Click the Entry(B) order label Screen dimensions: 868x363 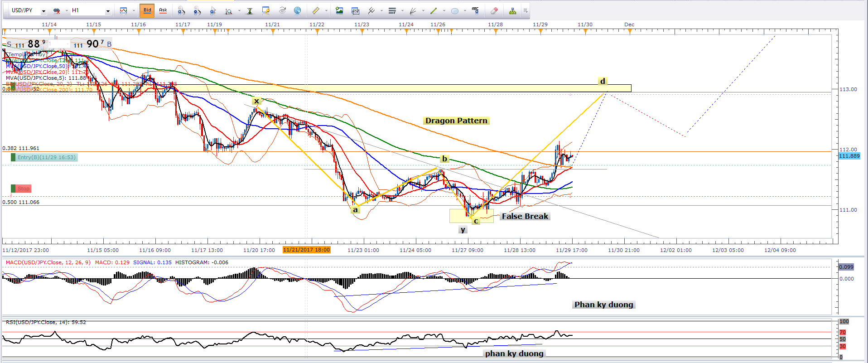point(46,157)
